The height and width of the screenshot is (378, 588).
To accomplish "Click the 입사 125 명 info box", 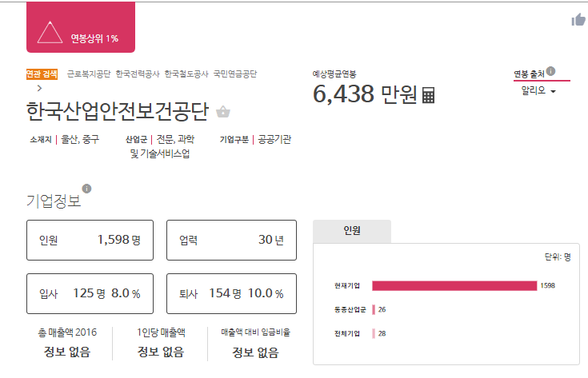I will pyautogui.click(x=90, y=294).
